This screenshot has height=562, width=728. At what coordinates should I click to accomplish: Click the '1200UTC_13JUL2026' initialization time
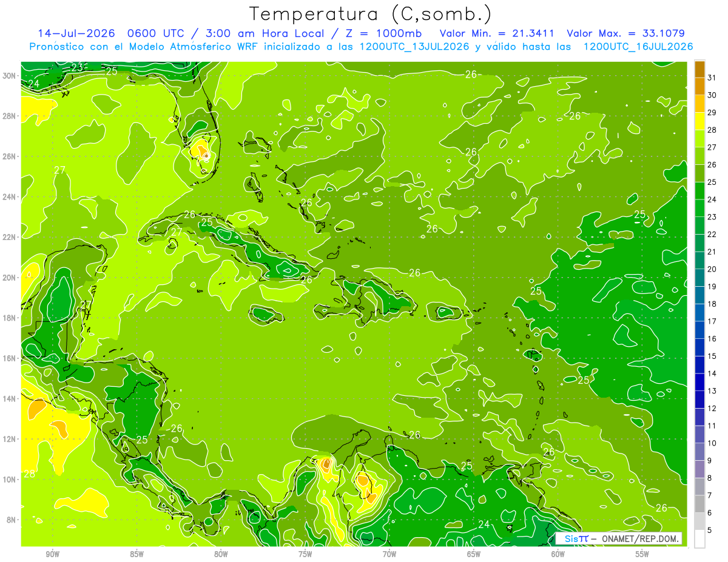414,47
